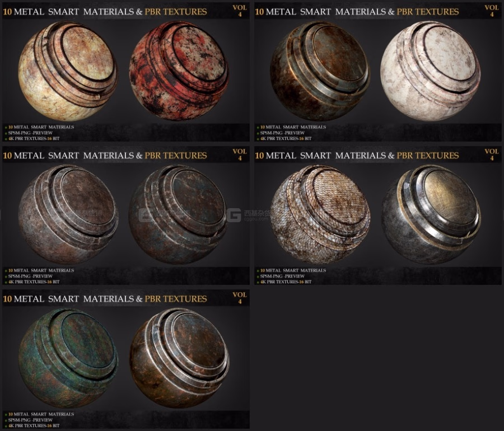
Task: Select the dull gray-brown metal sphere
Action: (68, 215)
